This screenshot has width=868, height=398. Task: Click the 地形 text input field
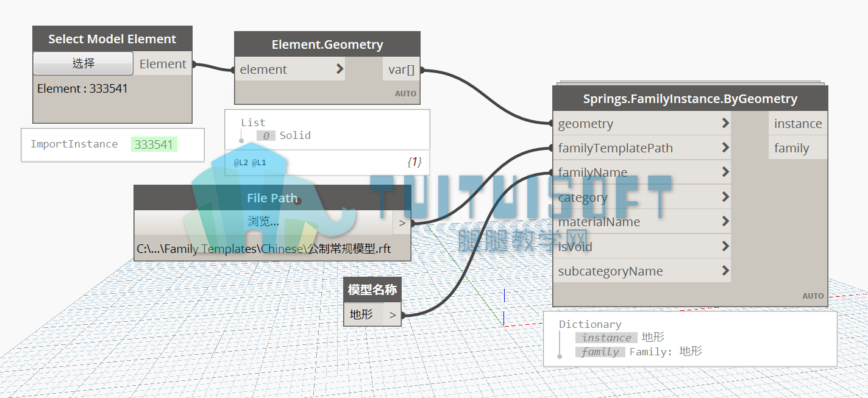coord(364,314)
